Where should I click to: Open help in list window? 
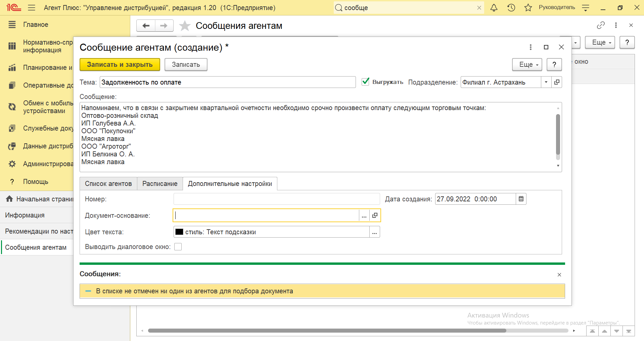pyautogui.click(x=627, y=42)
